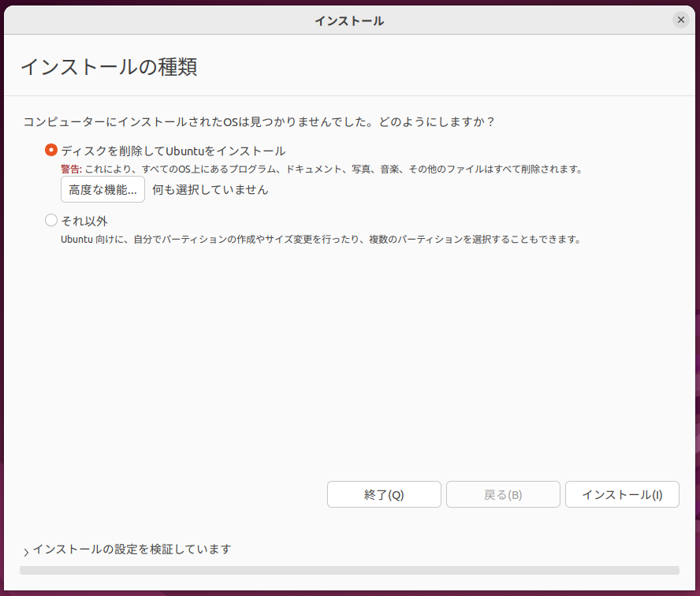The image size is (700, 596).
Task: Click the 'インストール' window title
Action: [x=349, y=21]
